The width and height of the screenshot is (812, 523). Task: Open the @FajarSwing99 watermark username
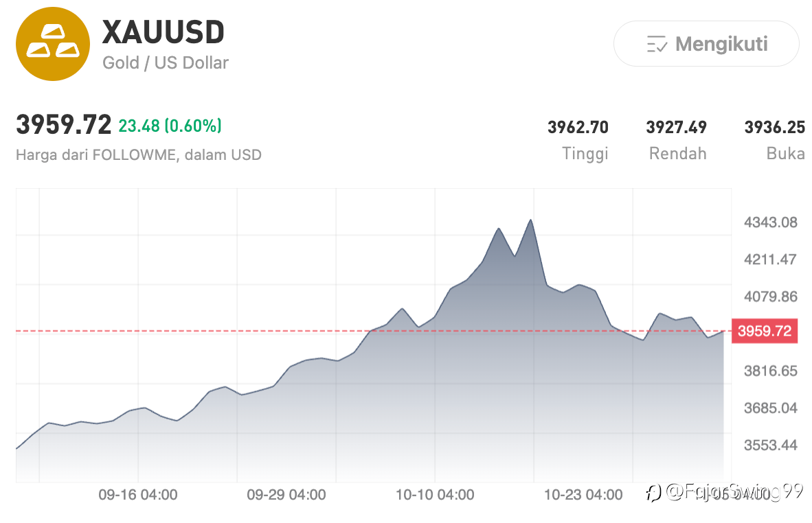point(733,492)
